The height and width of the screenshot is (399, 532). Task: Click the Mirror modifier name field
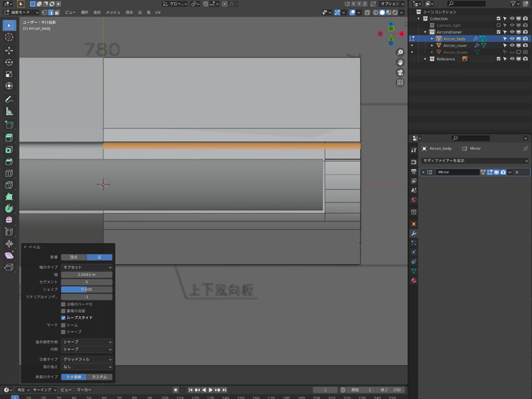coord(458,173)
